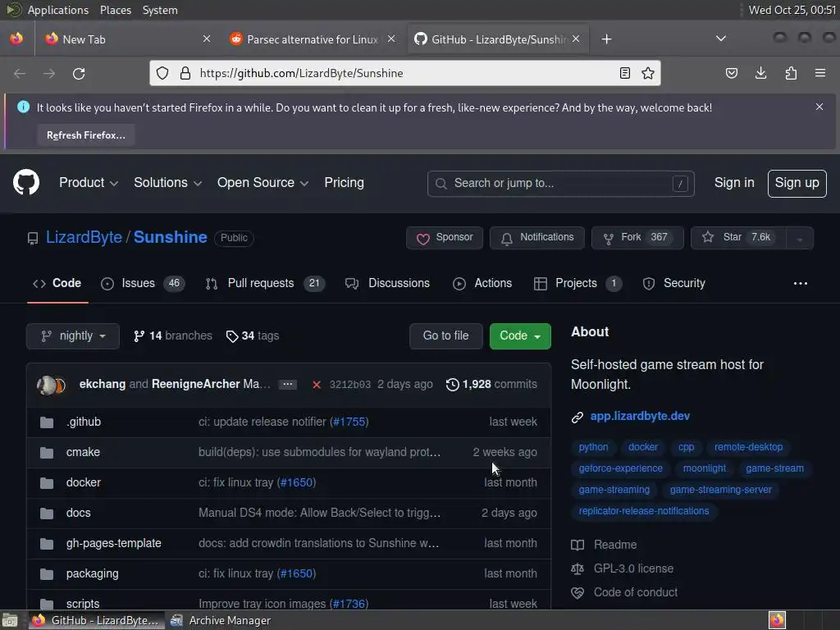Show more repo navigation with three dots

[801, 283]
